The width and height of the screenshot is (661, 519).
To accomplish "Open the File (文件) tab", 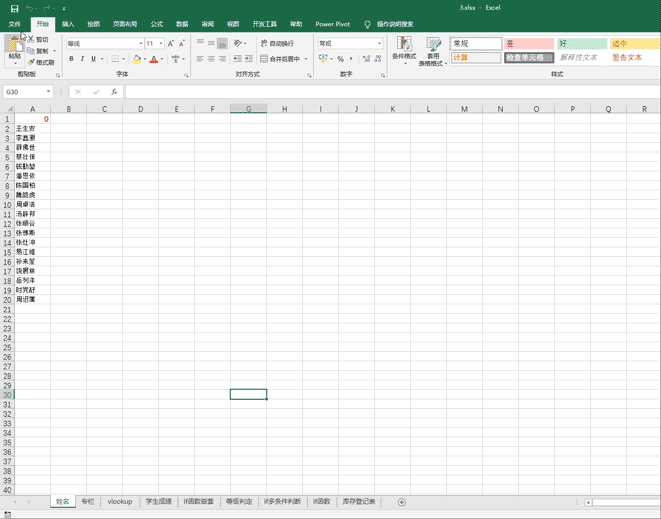I will click(15, 24).
